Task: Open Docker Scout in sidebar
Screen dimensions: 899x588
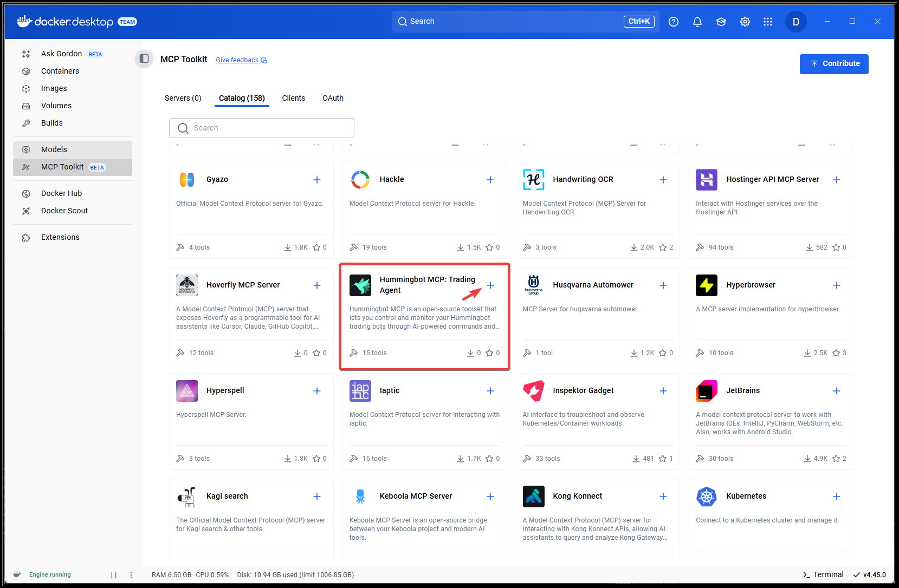Action: [64, 211]
